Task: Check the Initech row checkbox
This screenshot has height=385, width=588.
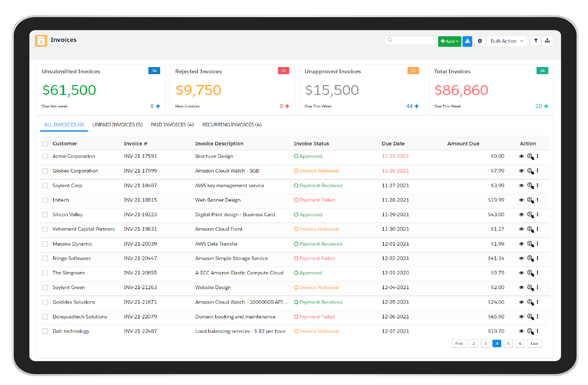Action: [x=45, y=200]
